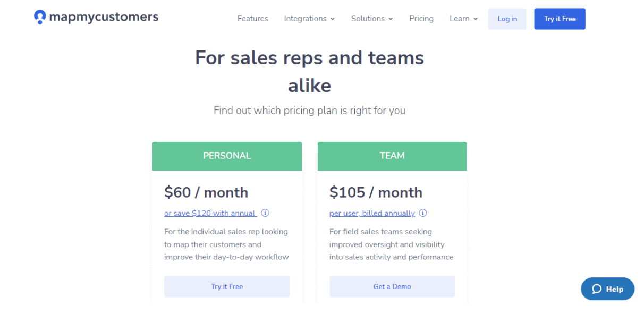Image resolution: width=644 pixels, height=322 pixels.
Task: Go to the Features page
Action: 253,19
